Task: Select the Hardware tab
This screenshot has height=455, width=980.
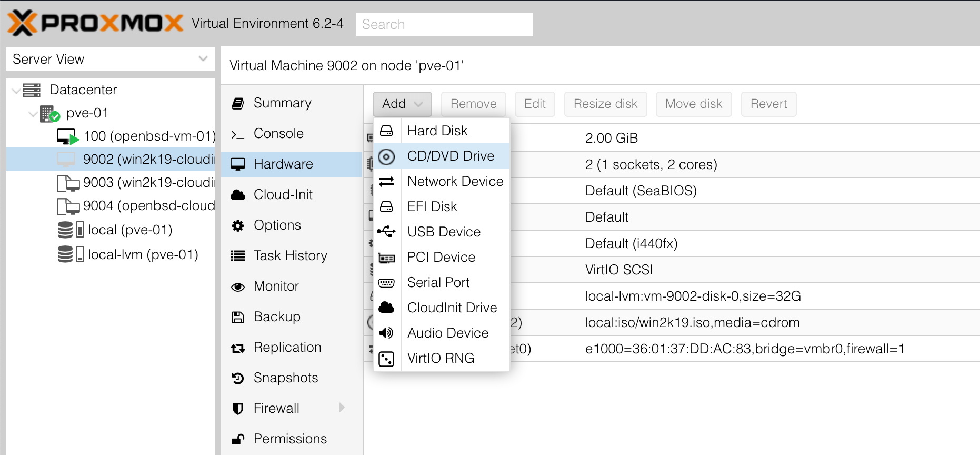Action: pos(292,164)
